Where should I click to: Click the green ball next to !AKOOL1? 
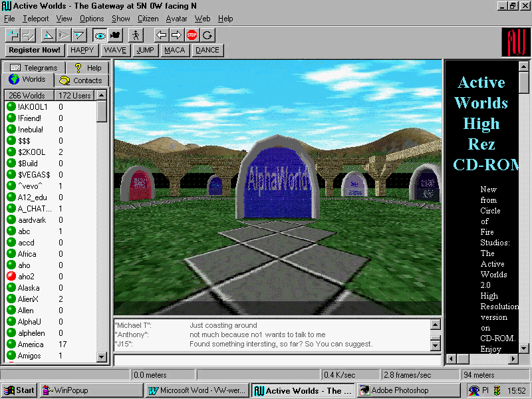click(x=11, y=106)
